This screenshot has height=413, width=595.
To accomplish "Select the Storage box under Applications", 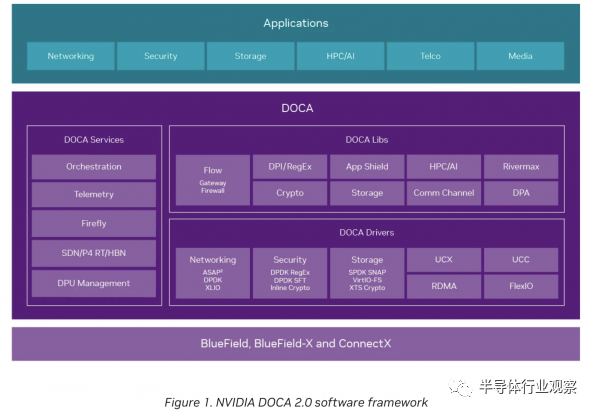I will tap(250, 56).
